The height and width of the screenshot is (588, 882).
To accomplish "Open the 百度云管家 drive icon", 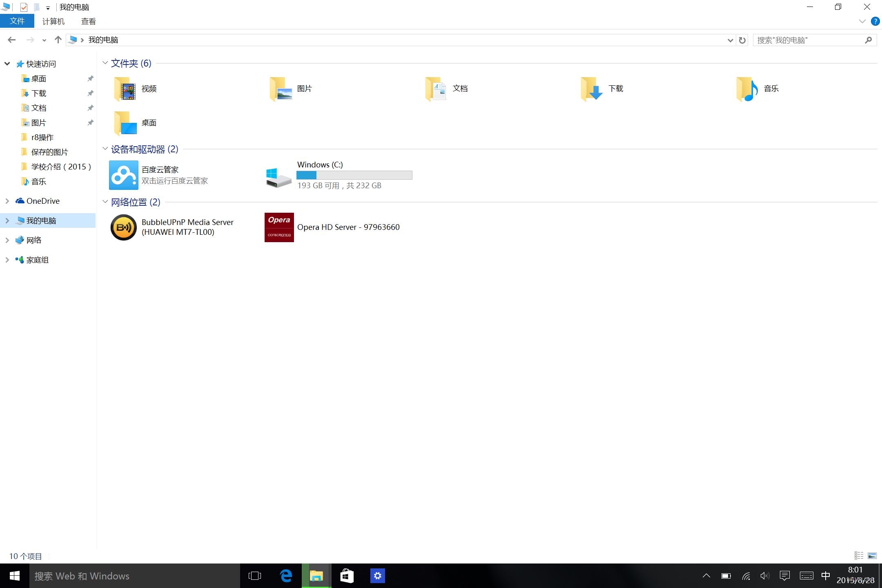I will point(123,175).
